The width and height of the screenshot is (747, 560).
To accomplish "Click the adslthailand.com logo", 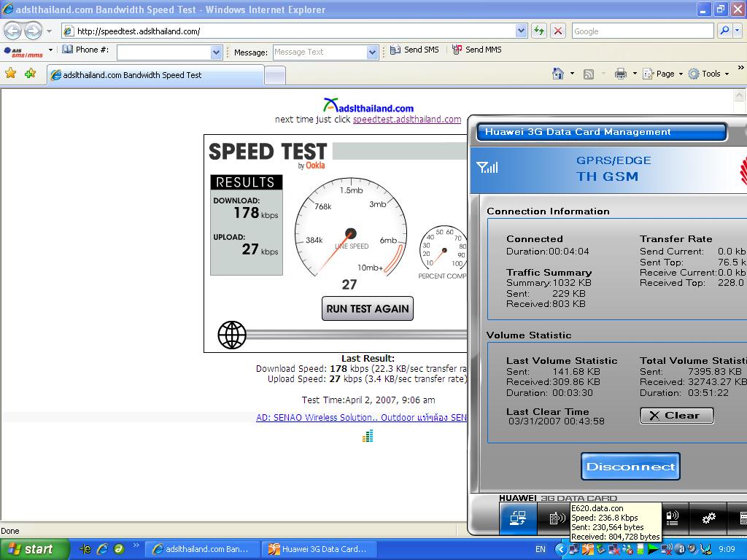I will point(368,106).
